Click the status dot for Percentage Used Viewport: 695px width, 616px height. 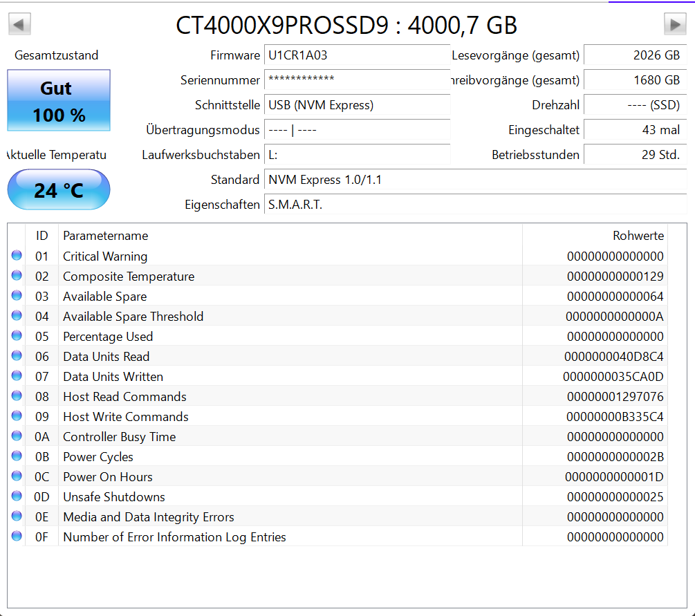pyautogui.click(x=17, y=335)
